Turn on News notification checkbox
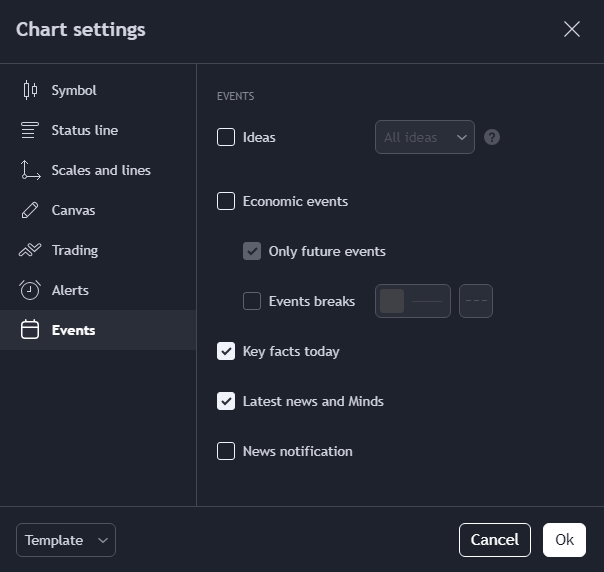 coord(226,451)
